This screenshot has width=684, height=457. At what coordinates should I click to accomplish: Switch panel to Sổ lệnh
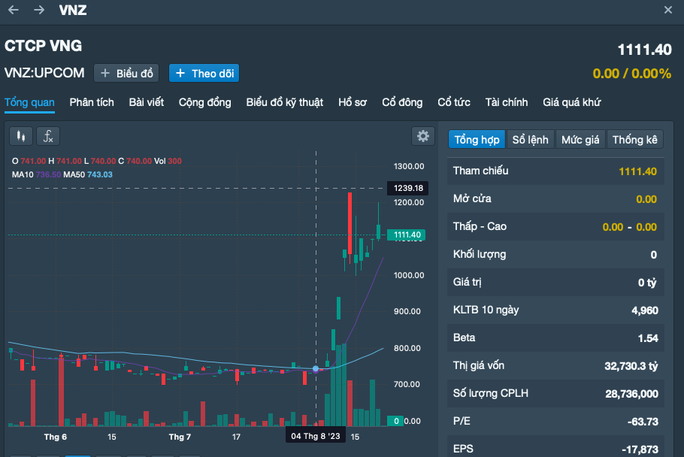[x=530, y=140]
